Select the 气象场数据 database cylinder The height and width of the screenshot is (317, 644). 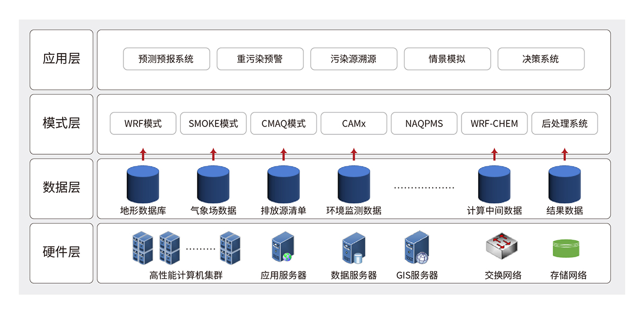(x=213, y=184)
